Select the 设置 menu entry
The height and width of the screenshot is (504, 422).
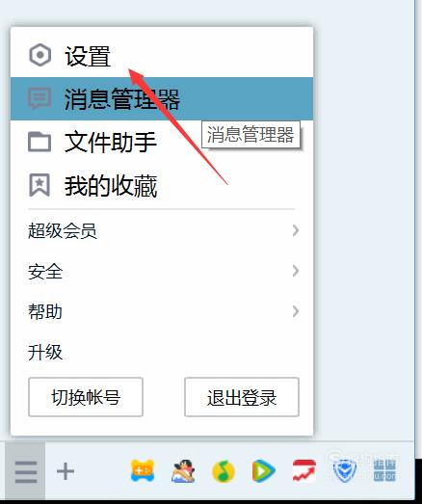coord(162,55)
